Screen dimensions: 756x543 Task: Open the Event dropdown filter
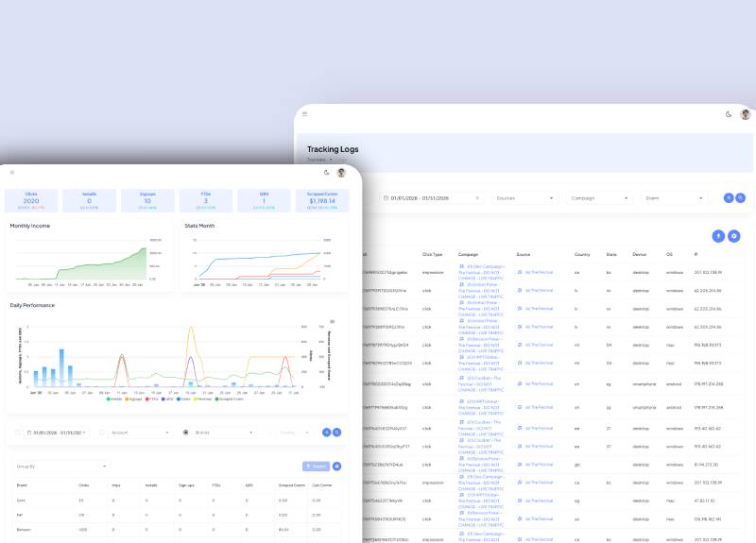coord(674,198)
